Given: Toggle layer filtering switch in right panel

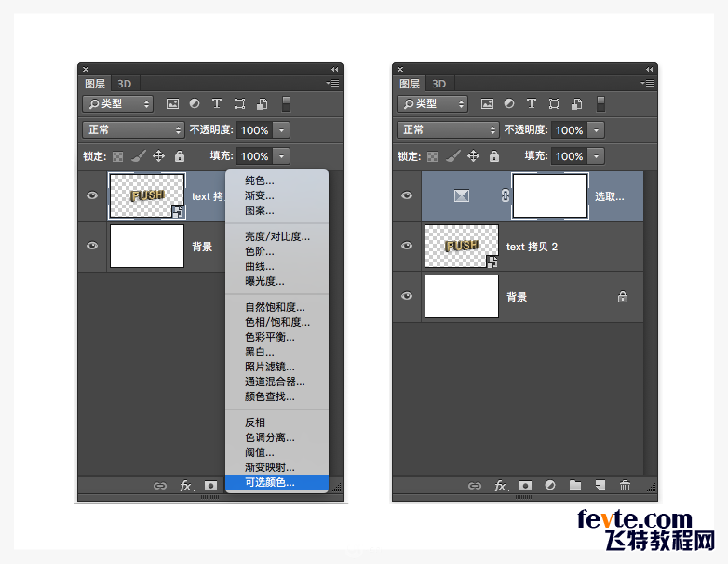Looking at the screenshot, I should (600, 104).
